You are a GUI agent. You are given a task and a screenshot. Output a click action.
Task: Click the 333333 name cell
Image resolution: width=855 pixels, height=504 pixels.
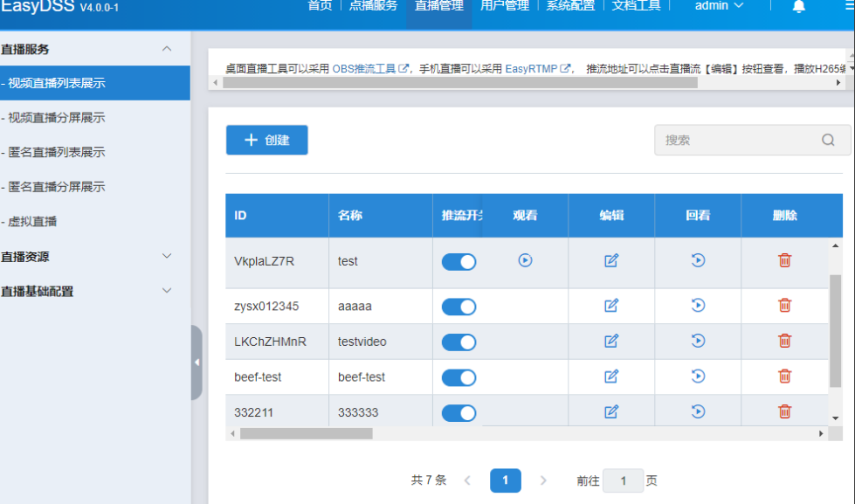(381, 412)
